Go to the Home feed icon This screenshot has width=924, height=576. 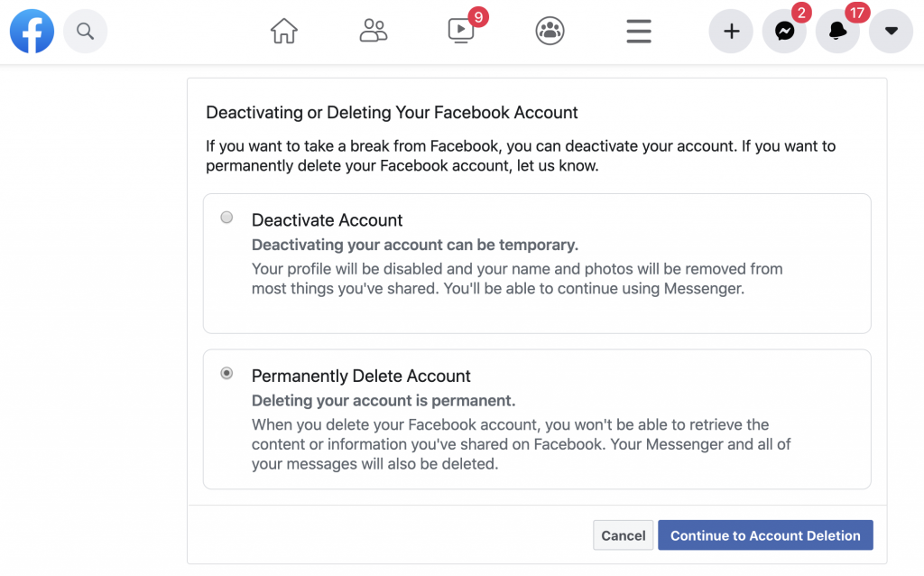pos(284,31)
